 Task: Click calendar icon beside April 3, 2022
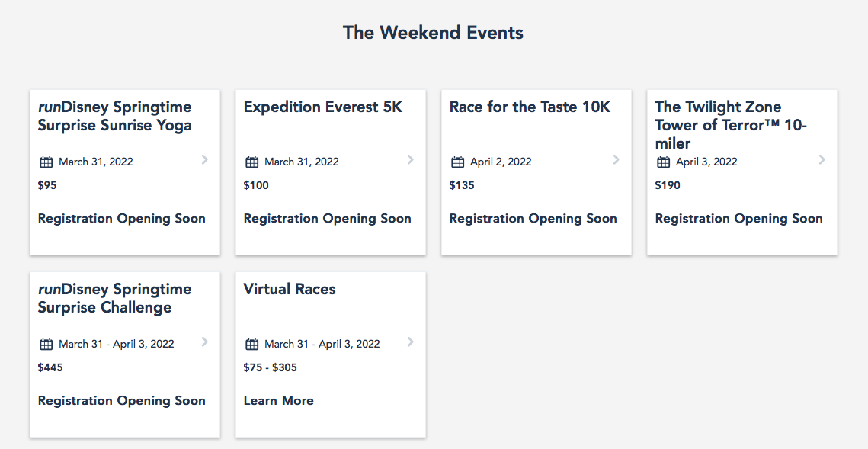[x=663, y=162]
